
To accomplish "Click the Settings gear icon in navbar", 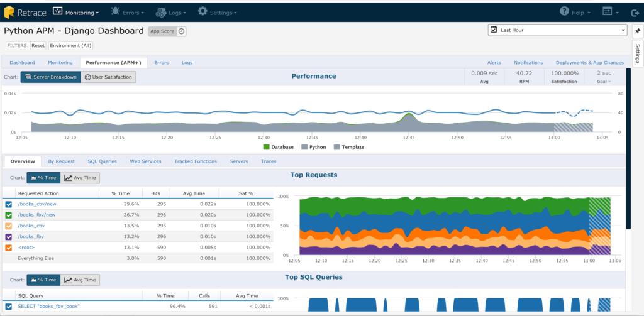I will pos(203,11).
